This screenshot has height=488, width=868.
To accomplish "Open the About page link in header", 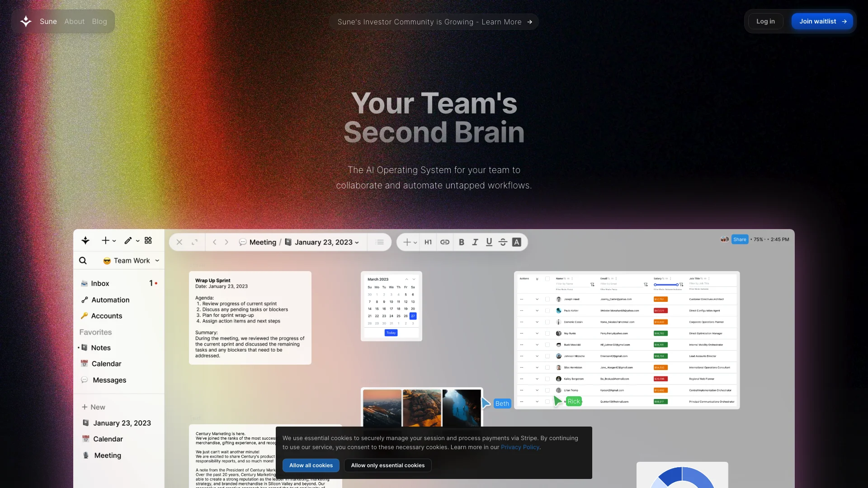I will 74,21.
